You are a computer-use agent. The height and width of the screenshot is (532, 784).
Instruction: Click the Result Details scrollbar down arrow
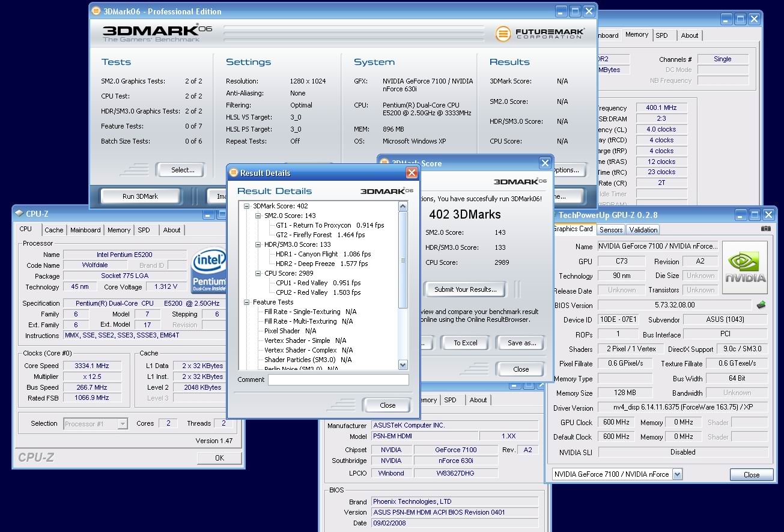coord(403,364)
